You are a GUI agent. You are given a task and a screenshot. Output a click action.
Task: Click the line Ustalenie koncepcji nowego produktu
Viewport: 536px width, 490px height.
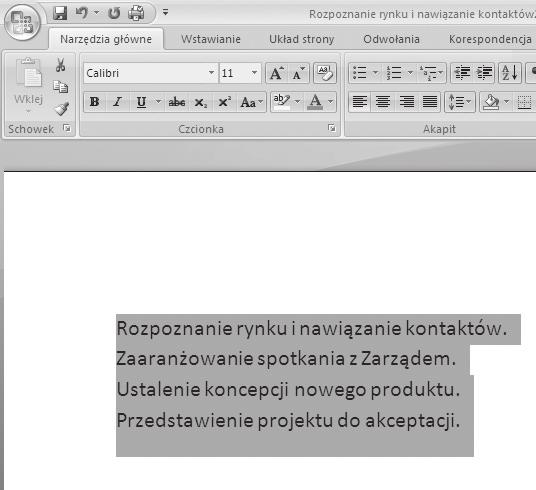[x=288, y=390]
